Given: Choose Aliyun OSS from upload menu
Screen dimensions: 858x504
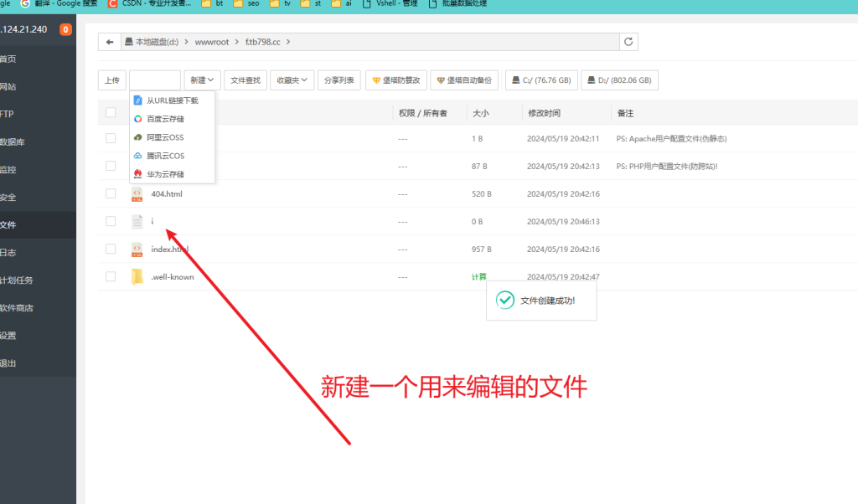Looking at the screenshot, I should tap(164, 137).
